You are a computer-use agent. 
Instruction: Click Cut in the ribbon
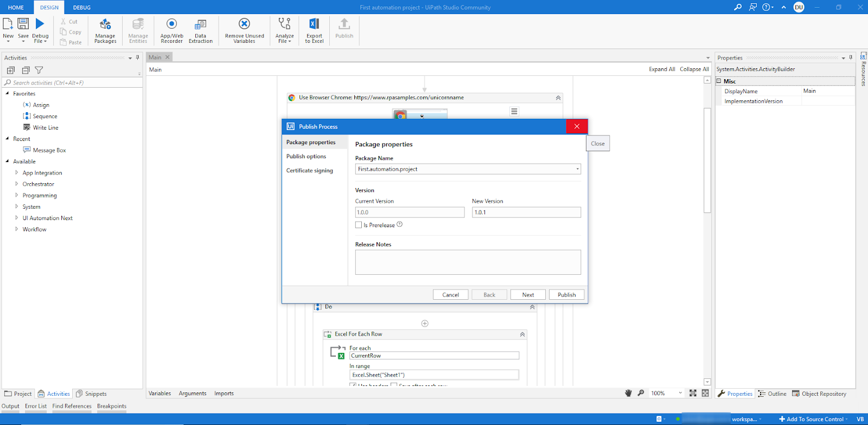[x=69, y=22]
